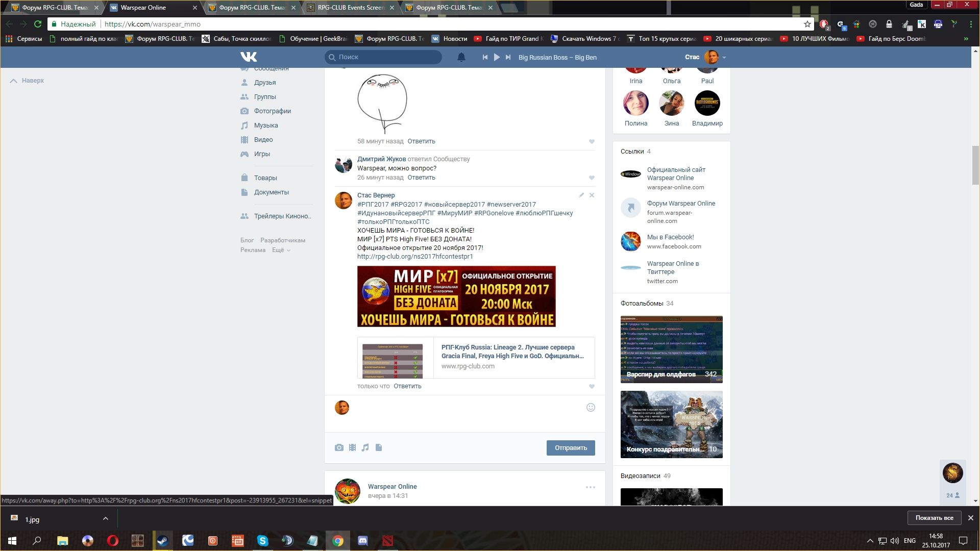Attach a photo with the camera icon

pyautogui.click(x=339, y=448)
